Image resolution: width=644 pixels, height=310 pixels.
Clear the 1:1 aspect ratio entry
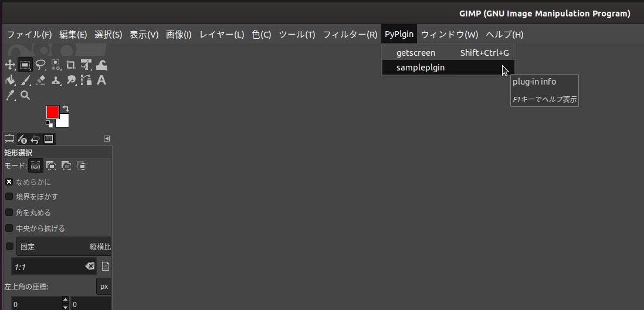tap(90, 267)
